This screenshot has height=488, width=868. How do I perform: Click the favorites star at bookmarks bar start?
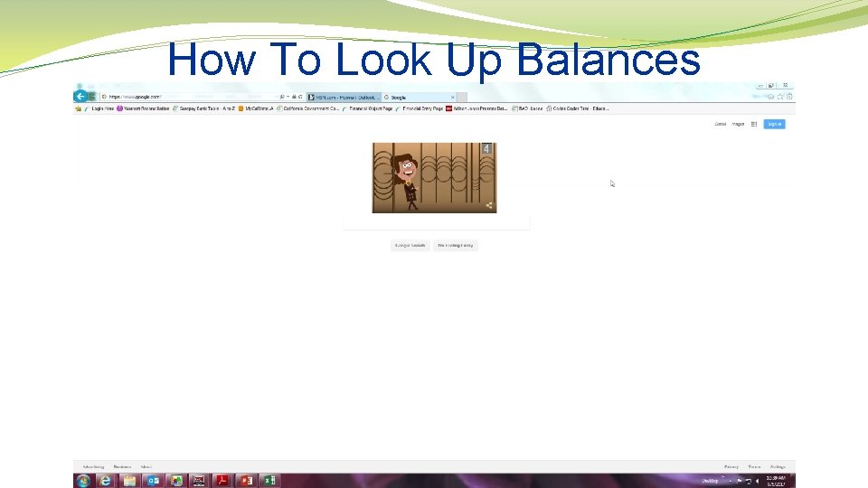78,108
